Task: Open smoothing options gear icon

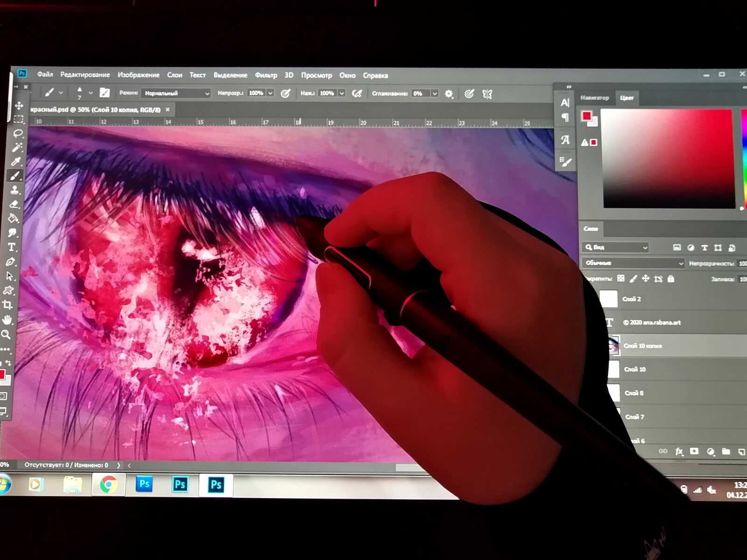Action: point(449,94)
